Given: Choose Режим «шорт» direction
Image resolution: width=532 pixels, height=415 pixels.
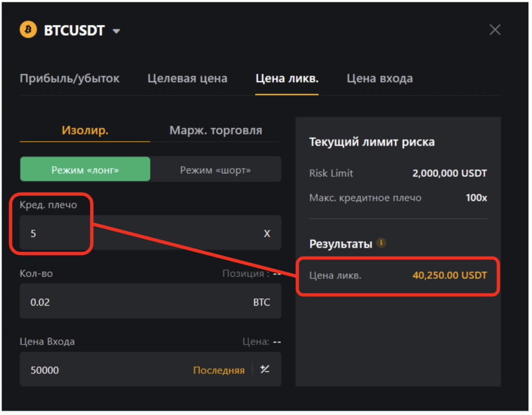Looking at the screenshot, I should (216, 170).
